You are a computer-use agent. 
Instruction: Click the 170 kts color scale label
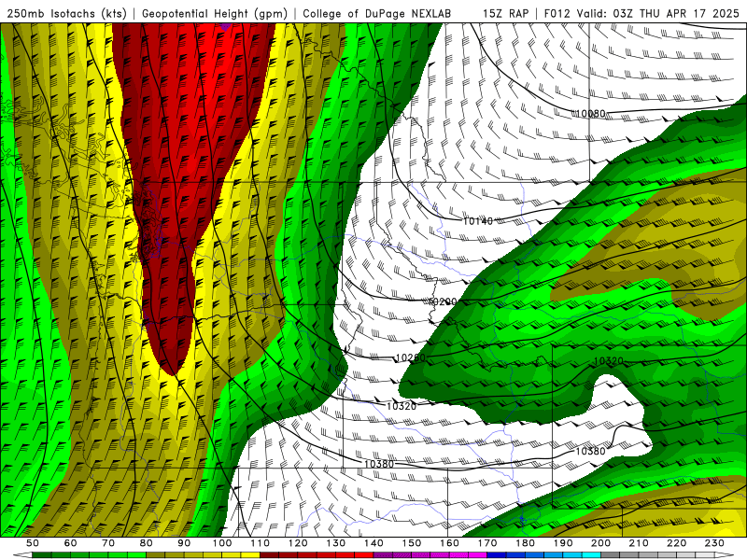click(487, 543)
